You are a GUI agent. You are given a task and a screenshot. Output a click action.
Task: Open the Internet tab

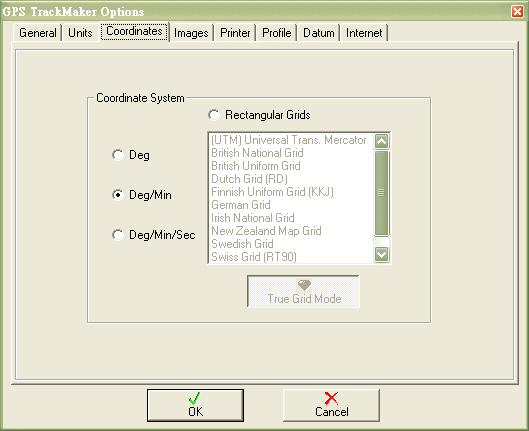coord(364,33)
